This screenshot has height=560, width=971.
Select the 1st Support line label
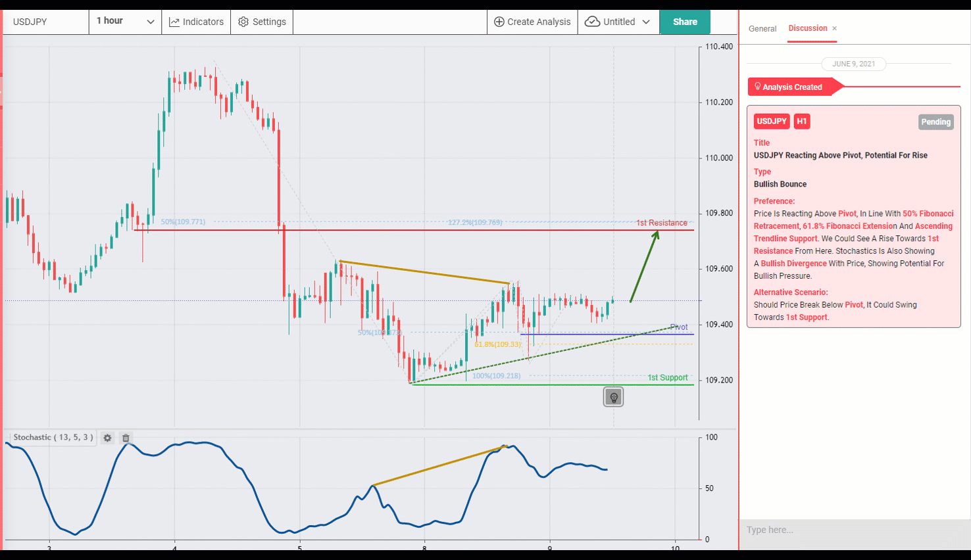[x=668, y=377]
